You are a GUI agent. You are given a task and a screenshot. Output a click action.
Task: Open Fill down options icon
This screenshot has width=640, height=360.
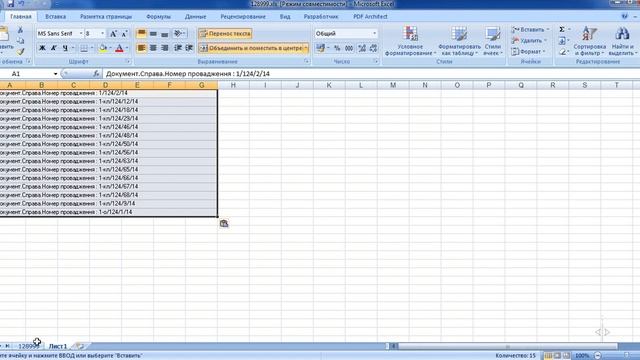(562, 40)
